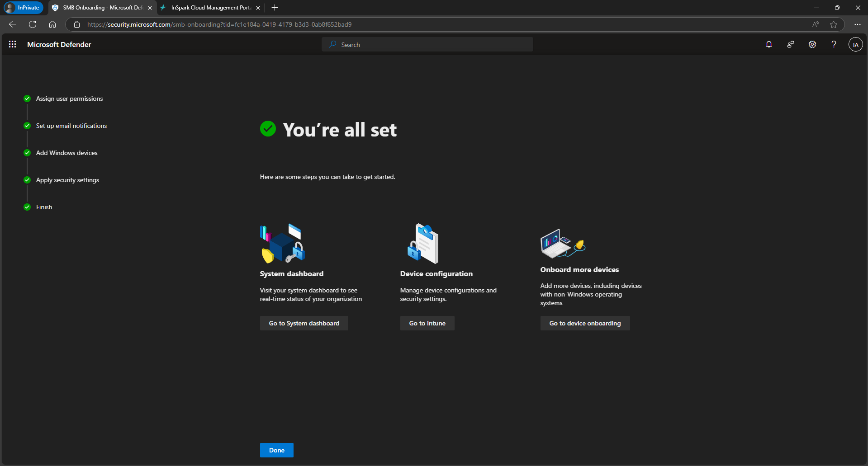The image size is (868, 466).
Task: Select the Assign user permissions step
Action: [69, 99]
